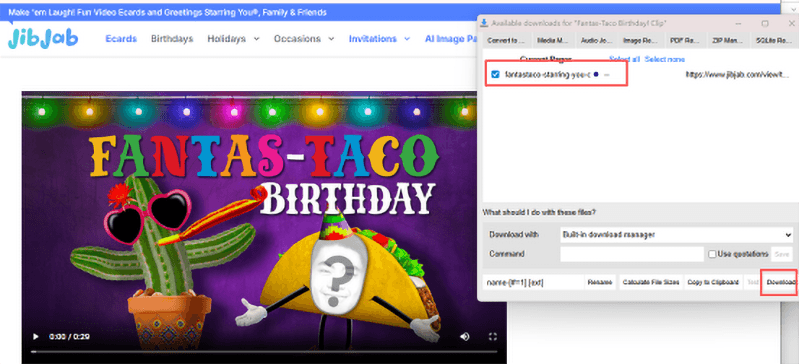Mute the video with the speaker icon
This screenshot has height=364, width=800.
(464, 336)
